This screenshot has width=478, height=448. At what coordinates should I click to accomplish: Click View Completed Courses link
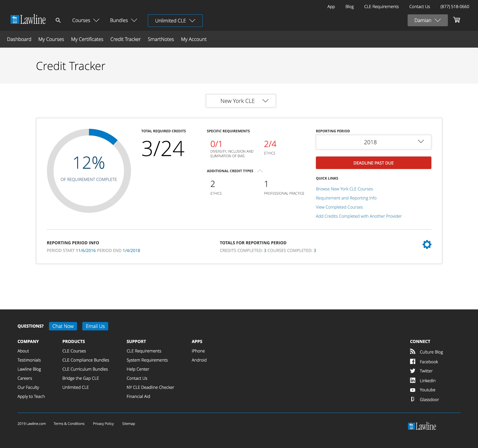(x=339, y=207)
